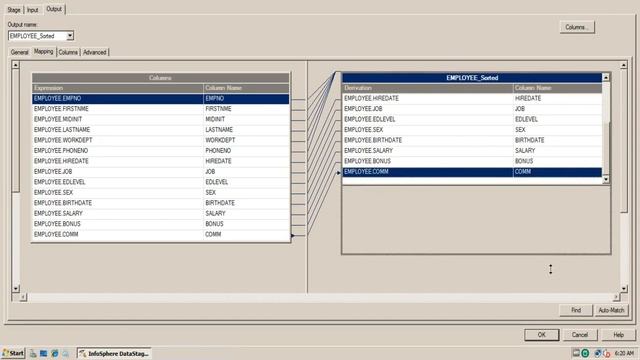
Task: Click the Derivation column header
Action: (427, 88)
